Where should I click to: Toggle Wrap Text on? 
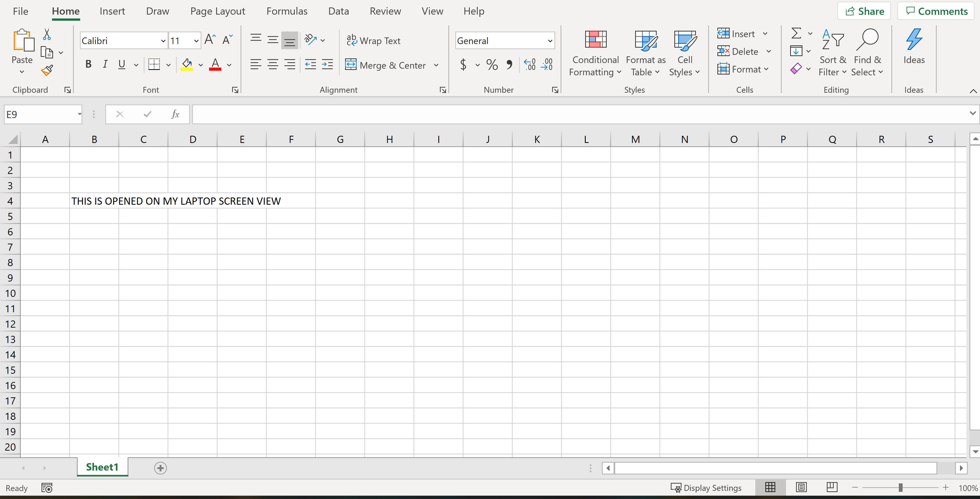pos(373,41)
